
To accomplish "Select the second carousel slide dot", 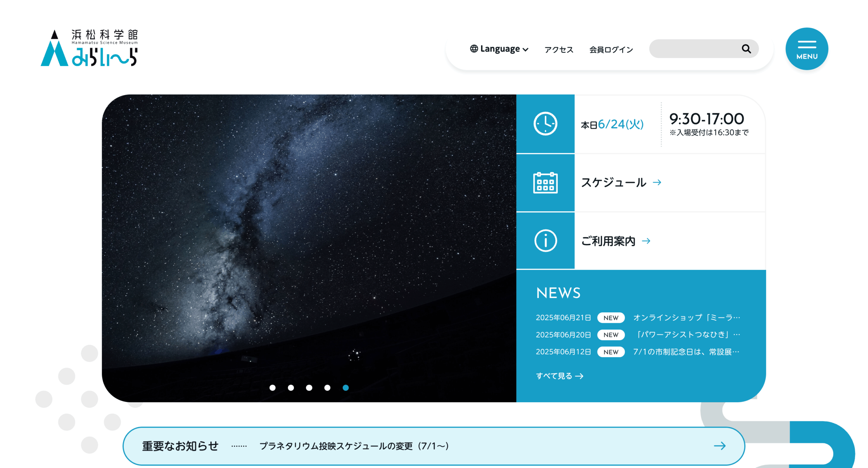I will click(291, 388).
